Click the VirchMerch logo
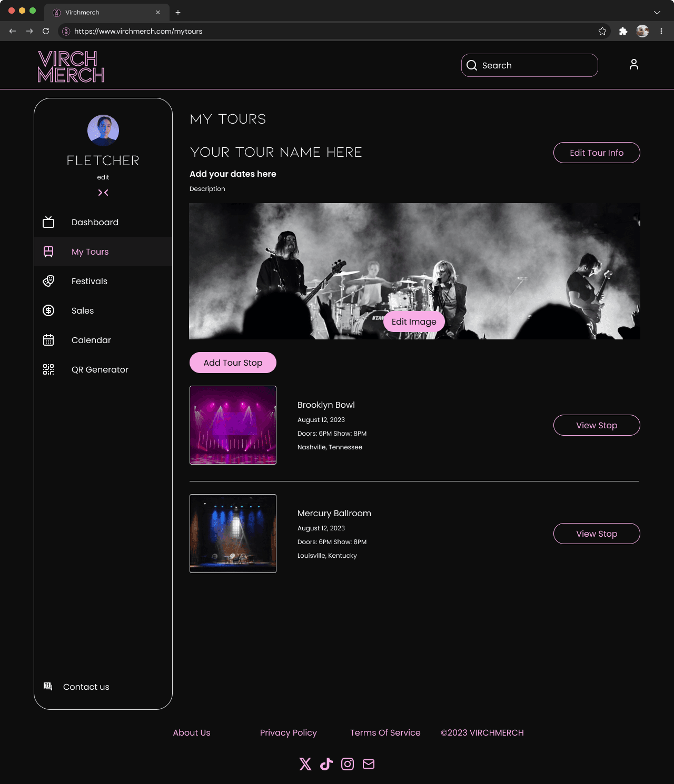Viewport: 674px width, 784px height. [x=71, y=66]
